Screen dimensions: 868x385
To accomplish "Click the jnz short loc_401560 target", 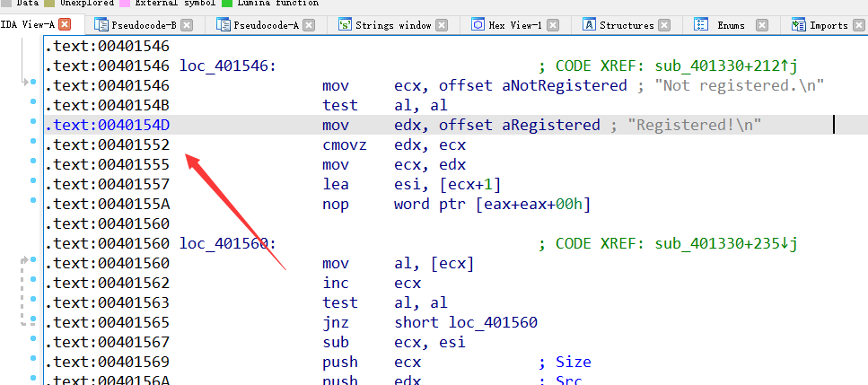I will pyautogui.click(x=493, y=322).
